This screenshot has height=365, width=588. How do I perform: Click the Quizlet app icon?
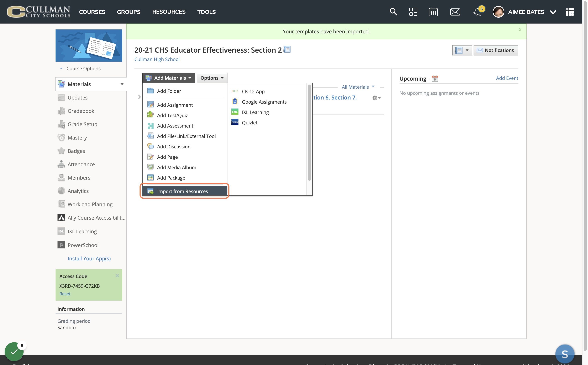click(x=235, y=122)
